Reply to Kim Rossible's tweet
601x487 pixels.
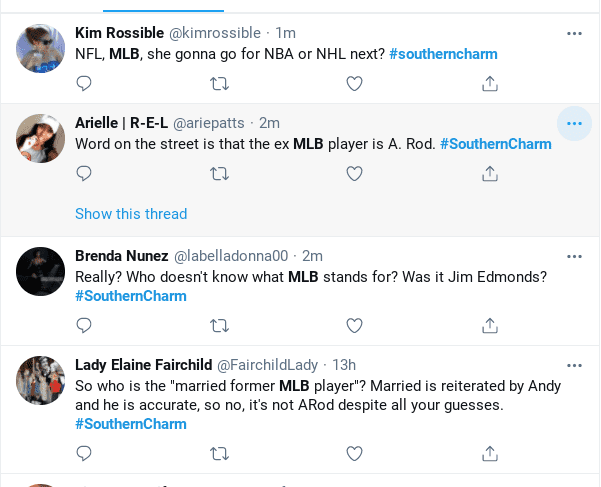(x=84, y=84)
